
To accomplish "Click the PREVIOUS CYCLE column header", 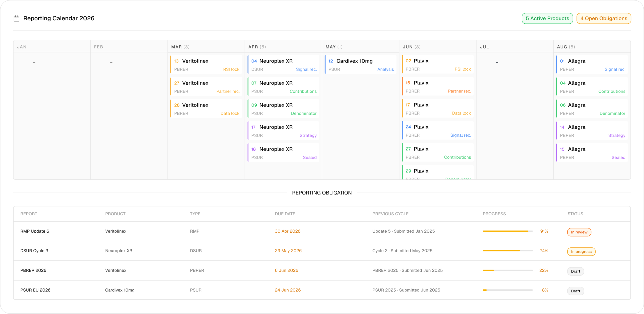I will click(x=390, y=214).
